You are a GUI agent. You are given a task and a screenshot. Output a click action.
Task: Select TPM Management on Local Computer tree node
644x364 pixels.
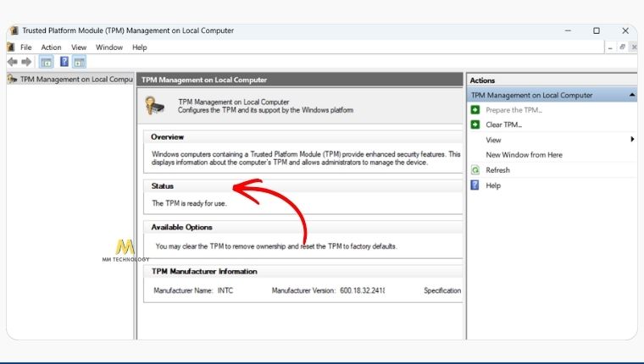point(76,79)
